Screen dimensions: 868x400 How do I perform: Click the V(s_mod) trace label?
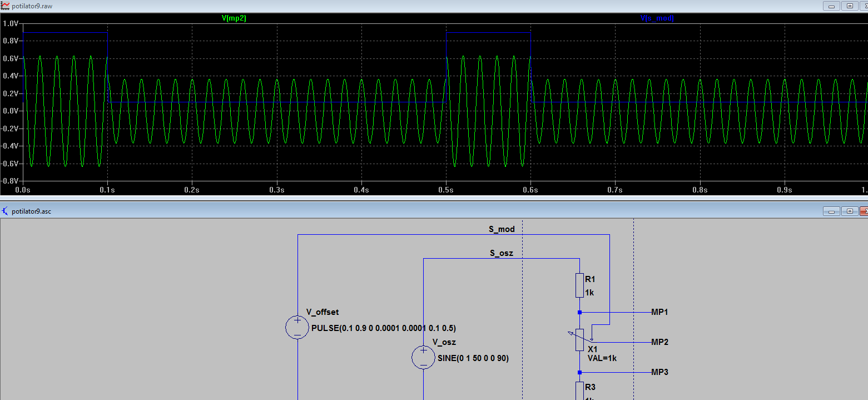[x=657, y=18]
